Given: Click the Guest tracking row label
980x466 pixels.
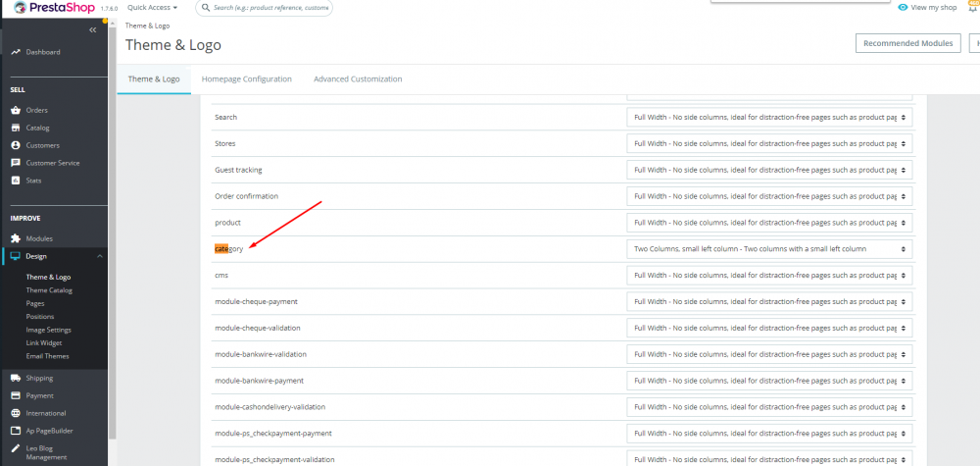Looking at the screenshot, I should [238, 170].
